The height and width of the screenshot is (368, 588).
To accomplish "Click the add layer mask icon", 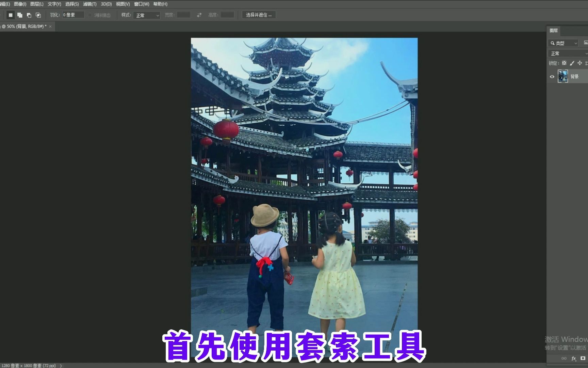I will click(583, 358).
